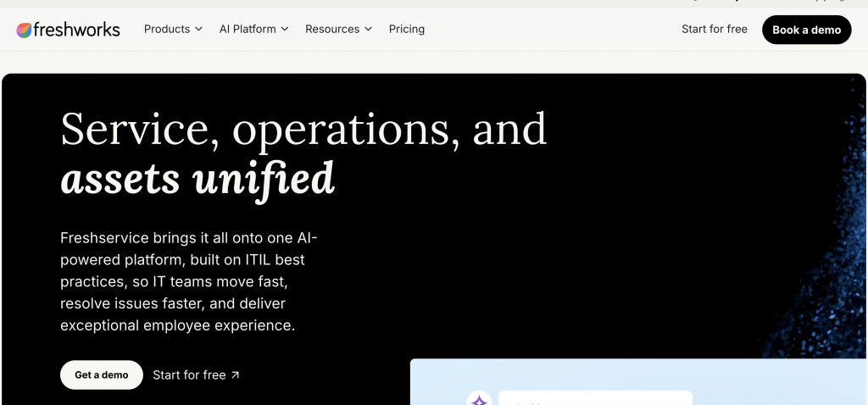Expand the AI Platform menu
The height and width of the screenshot is (405, 868).
click(254, 30)
